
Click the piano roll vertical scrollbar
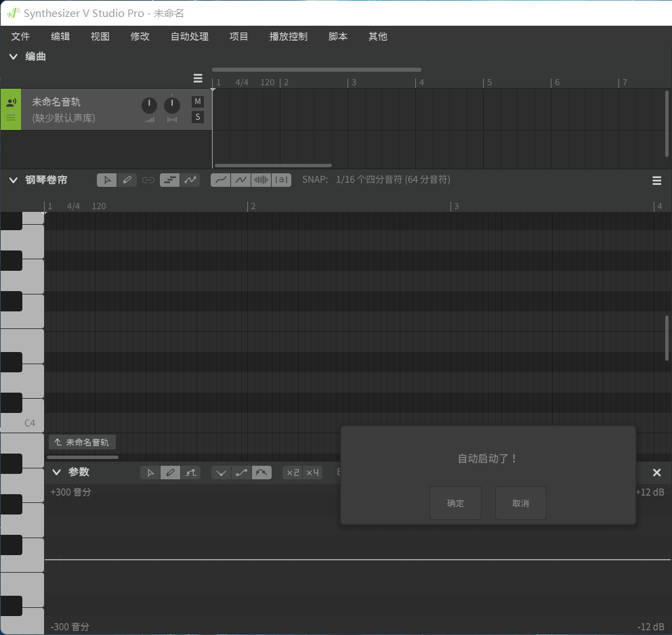coord(667,338)
